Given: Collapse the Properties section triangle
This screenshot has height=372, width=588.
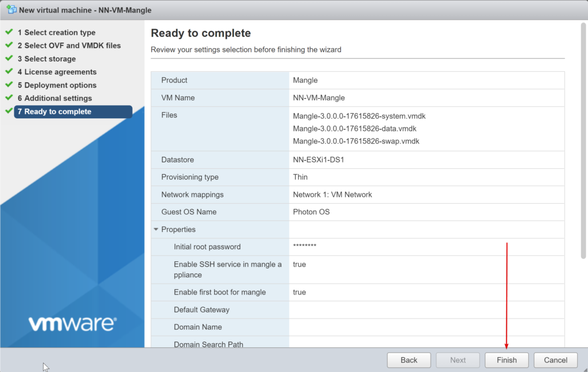Looking at the screenshot, I should [x=156, y=229].
